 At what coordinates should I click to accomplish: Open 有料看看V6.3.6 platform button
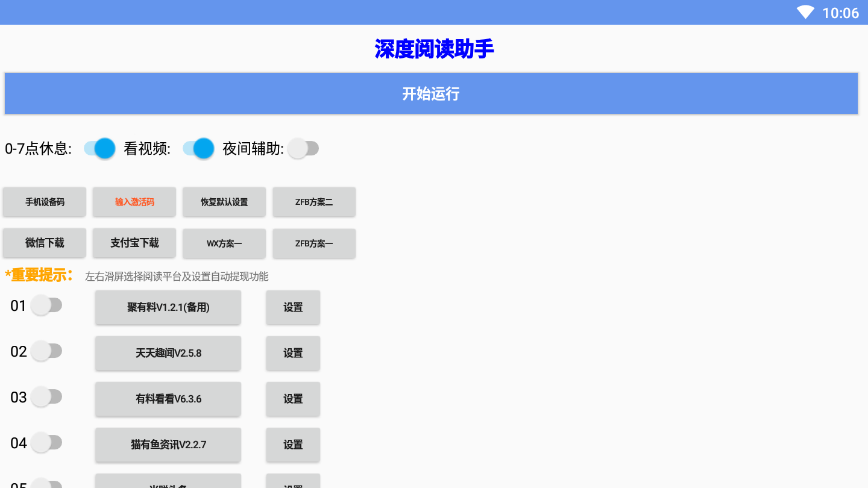tap(168, 399)
